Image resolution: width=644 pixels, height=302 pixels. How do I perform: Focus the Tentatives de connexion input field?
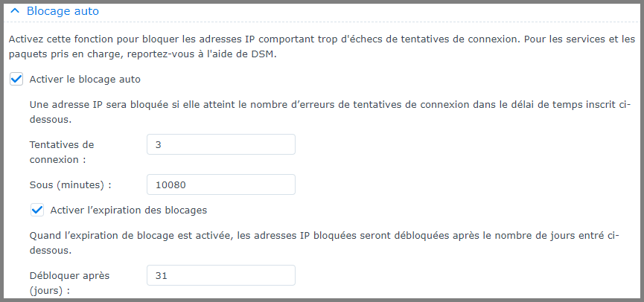(221, 145)
